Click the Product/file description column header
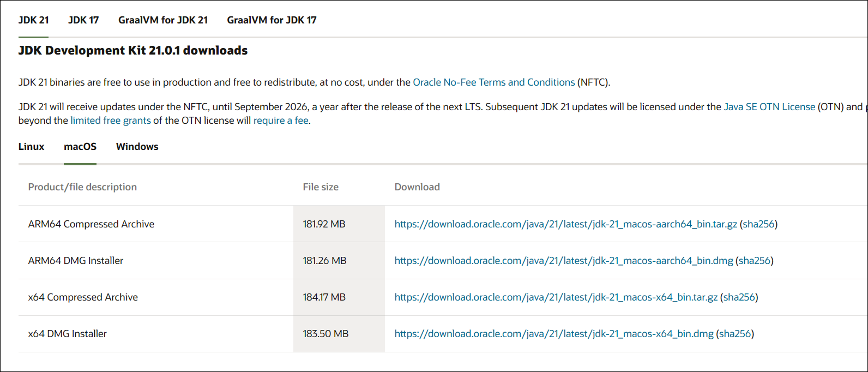868x372 pixels. 82,187
